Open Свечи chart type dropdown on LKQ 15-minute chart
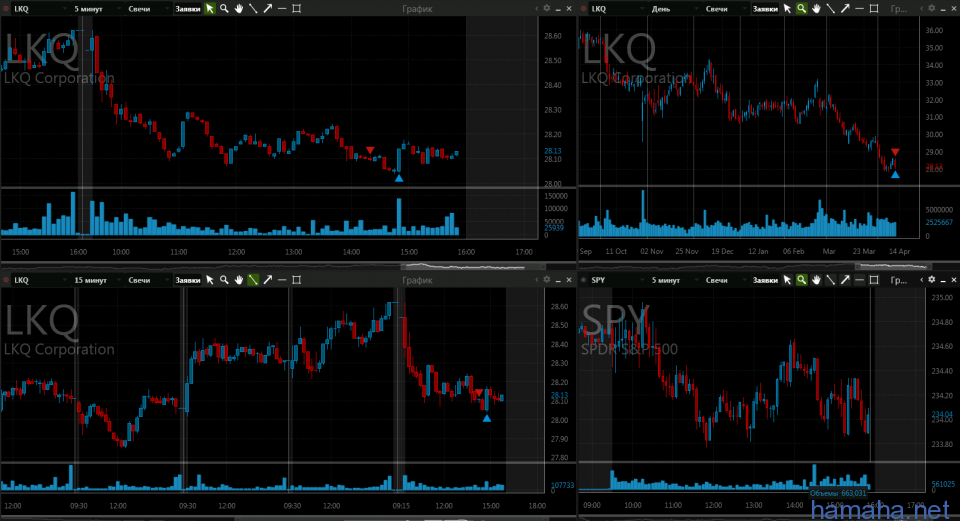 pyautogui.click(x=148, y=280)
